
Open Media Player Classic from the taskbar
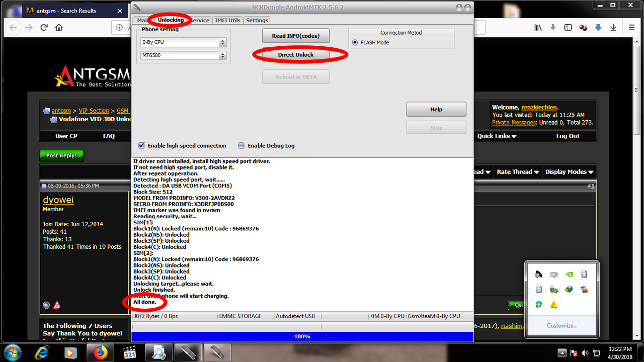(x=130, y=352)
